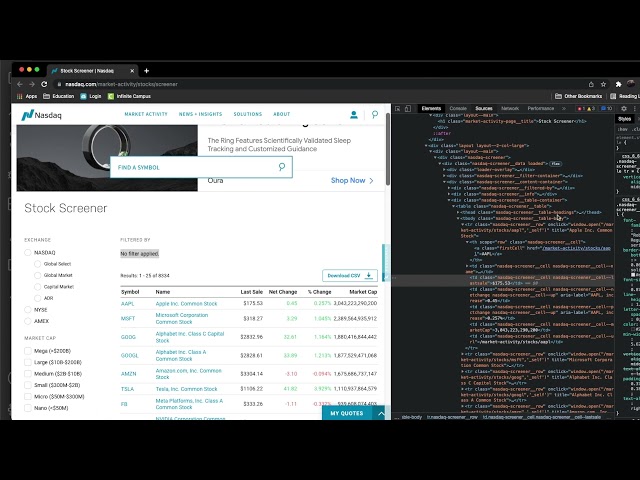
Task: Open the Microsoft Corporation Common Stock link
Action: click(182, 318)
